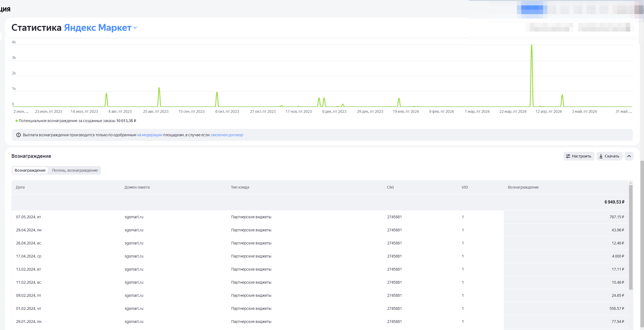This screenshot has height=330, width=644.
Task: Select the 11.02.2024, вс row date
Action: [28, 282]
